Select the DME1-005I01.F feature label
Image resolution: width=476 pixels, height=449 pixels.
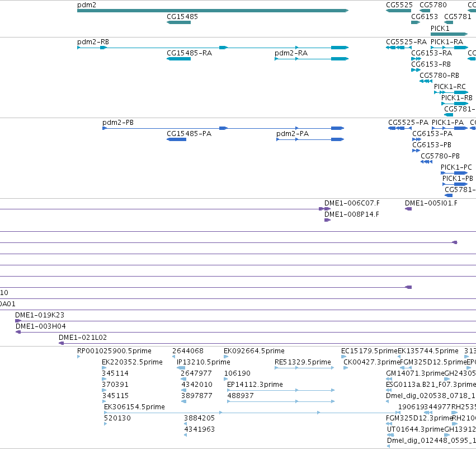(x=431, y=203)
